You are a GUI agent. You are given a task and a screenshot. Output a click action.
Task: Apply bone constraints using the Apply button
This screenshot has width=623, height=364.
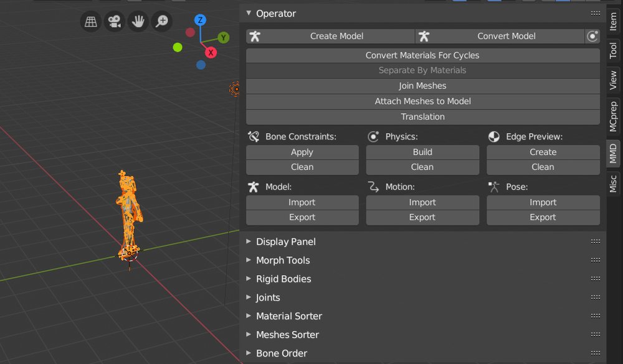tap(302, 152)
